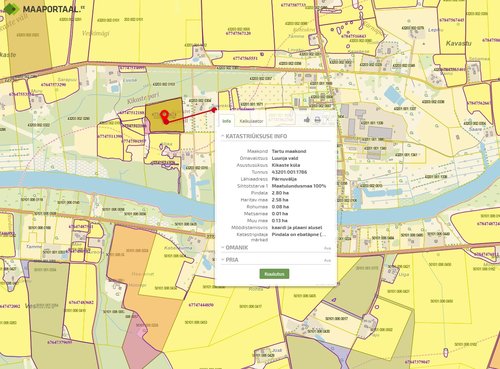Click the green Kuulutus button

(x=274, y=274)
